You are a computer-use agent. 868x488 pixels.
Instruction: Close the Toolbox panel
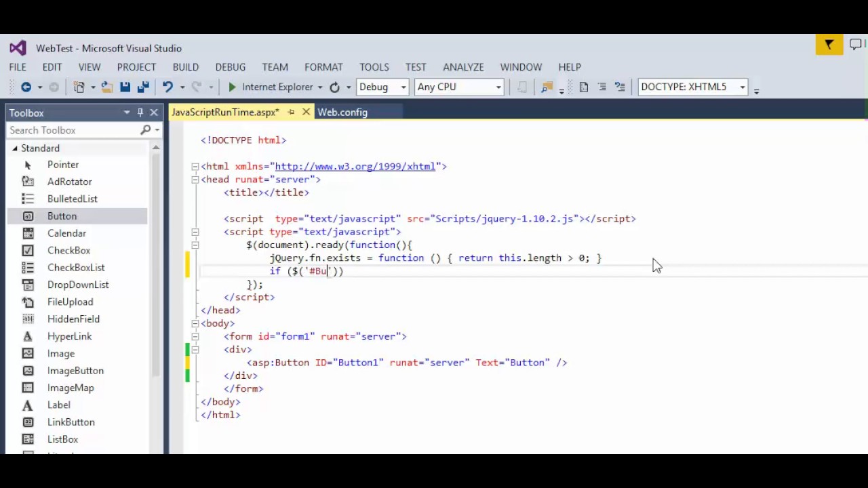tap(154, 113)
